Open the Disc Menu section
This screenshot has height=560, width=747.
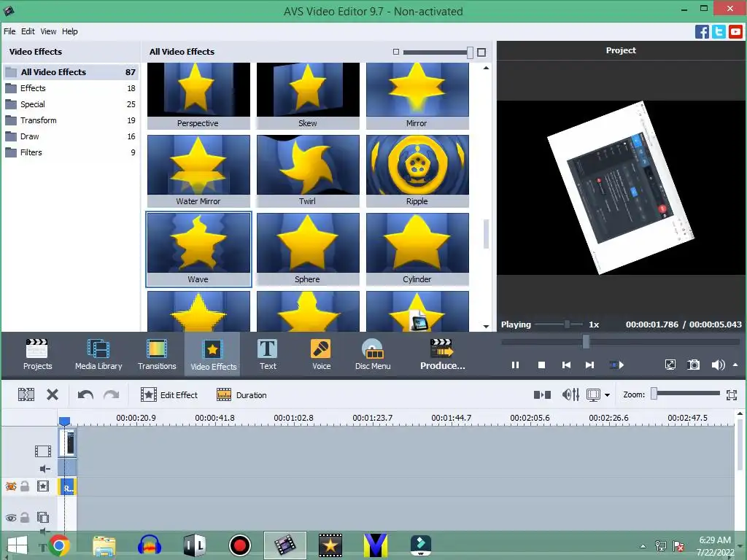(x=373, y=354)
